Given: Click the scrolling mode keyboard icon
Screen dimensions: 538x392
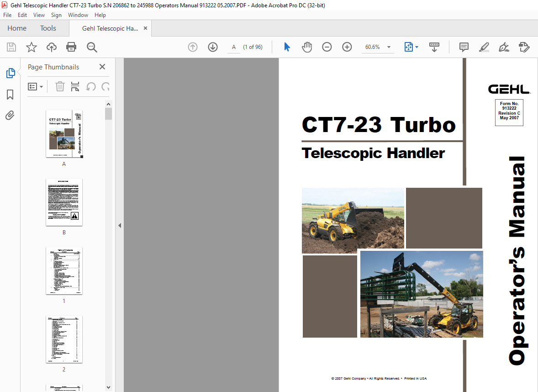Looking at the screenshot, I should click(434, 47).
